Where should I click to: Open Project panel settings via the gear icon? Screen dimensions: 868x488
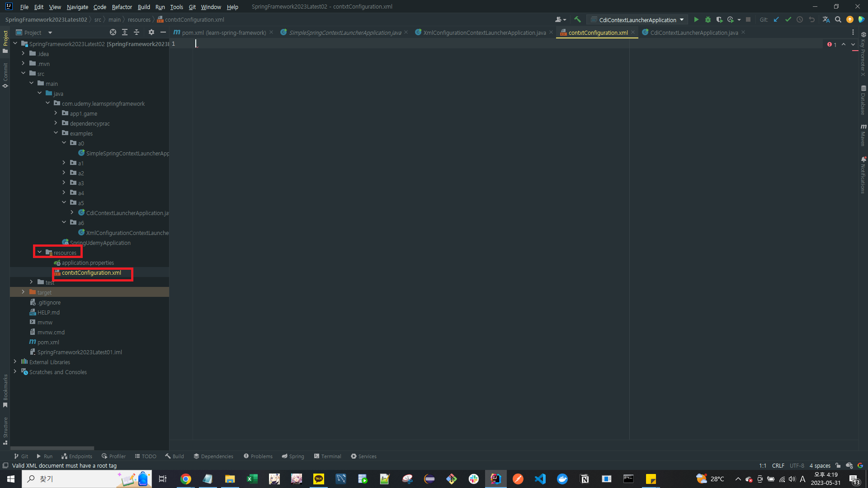coord(151,32)
